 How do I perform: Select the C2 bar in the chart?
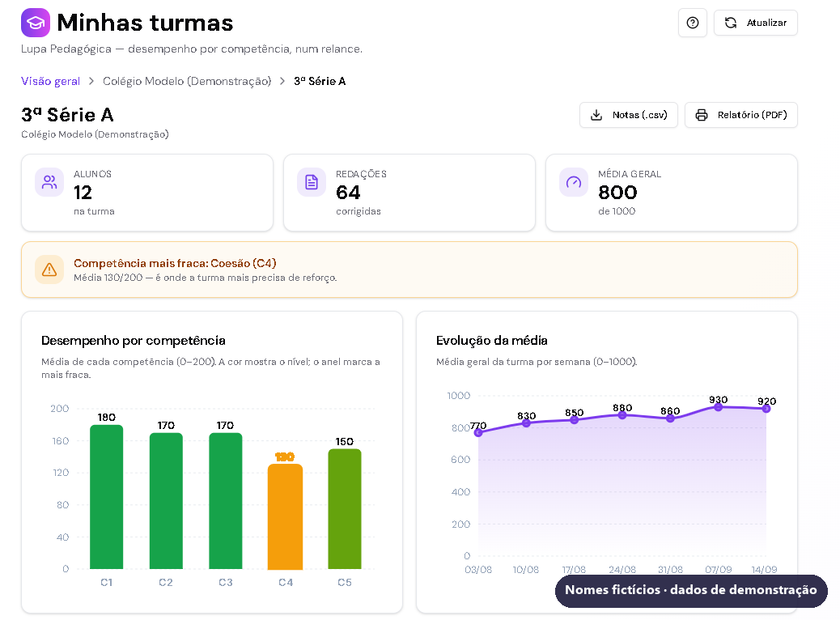coord(166,501)
